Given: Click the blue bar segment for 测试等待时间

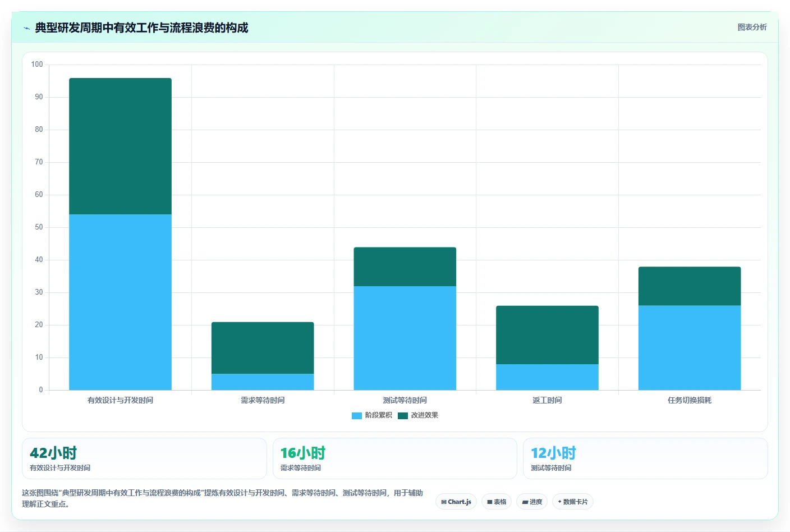Looking at the screenshot, I should (x=405, y=338).
